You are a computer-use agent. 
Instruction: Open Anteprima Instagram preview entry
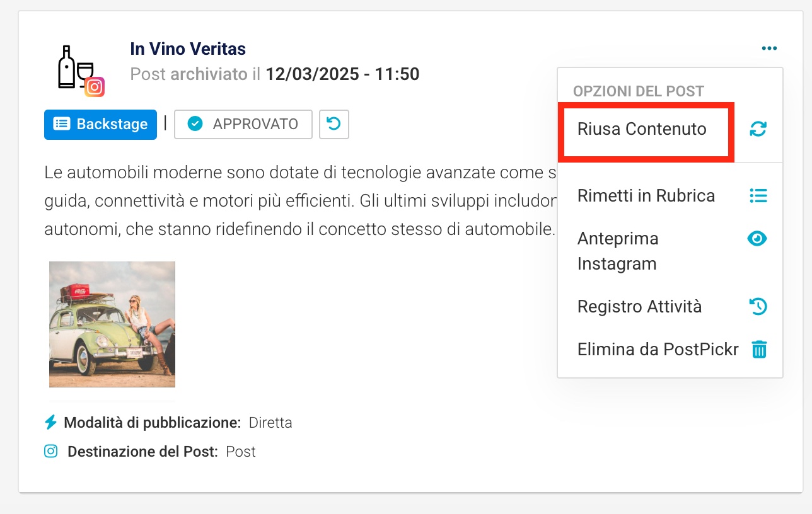[618, 251]
